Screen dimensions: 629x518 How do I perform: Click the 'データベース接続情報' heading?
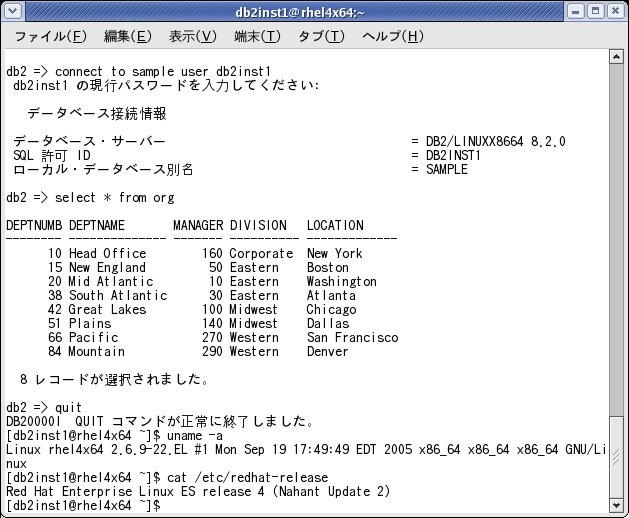[x=97, y=114]
